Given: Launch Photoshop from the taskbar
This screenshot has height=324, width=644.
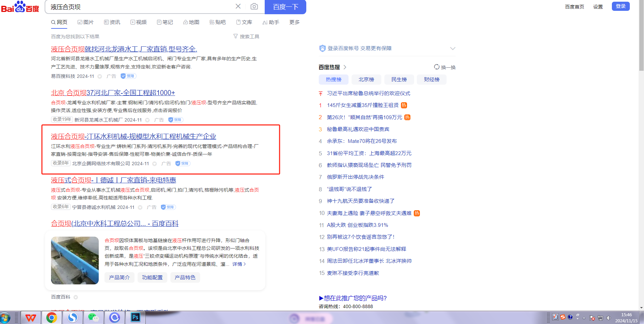Looking at the screenshot, I should tap(135, 318).
